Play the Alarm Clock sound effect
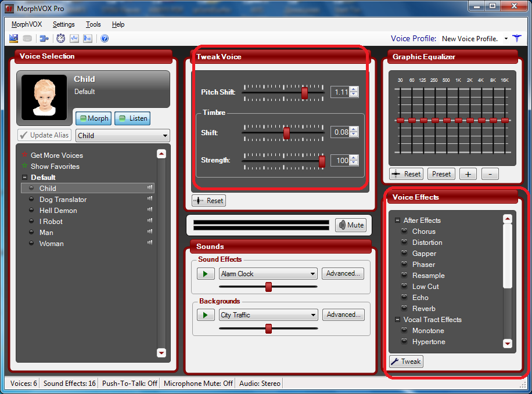The image size is (532, 394). tap(206, 274)
